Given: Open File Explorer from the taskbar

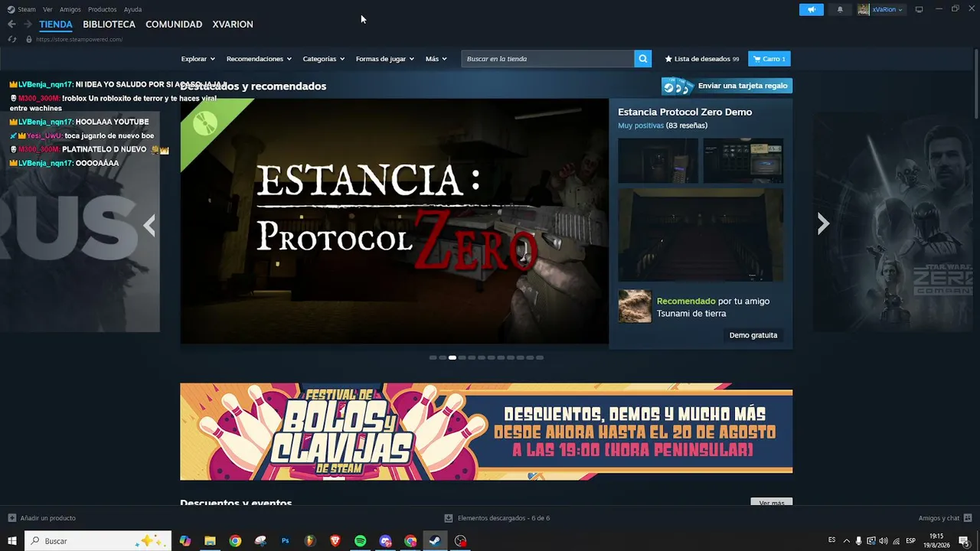Looking at the screenshot, I should 210,541.
